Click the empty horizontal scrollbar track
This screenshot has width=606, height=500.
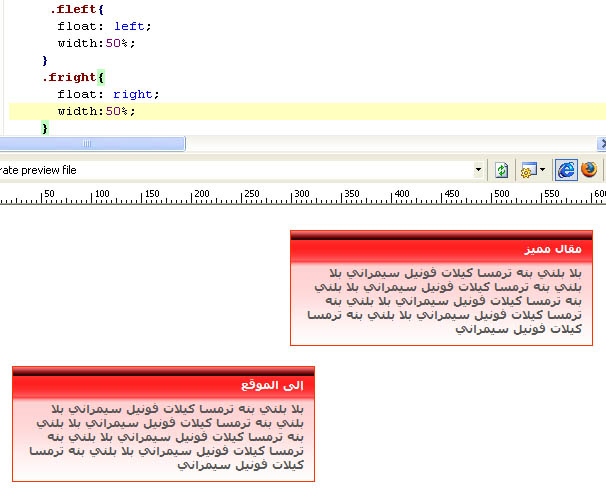[x=390, y=143]
